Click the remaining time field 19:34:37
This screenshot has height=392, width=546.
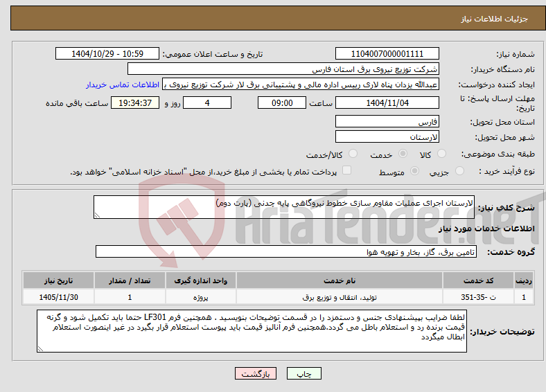point(135,103)
